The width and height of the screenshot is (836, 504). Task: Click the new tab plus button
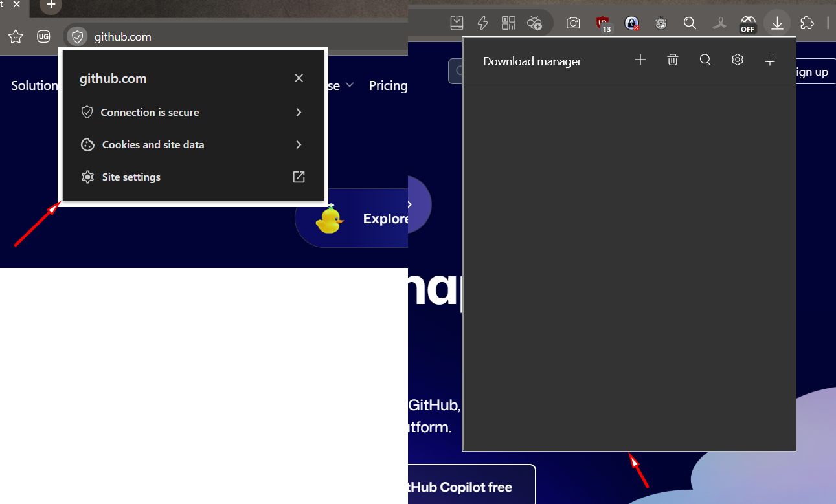click(x=51, y=6)
